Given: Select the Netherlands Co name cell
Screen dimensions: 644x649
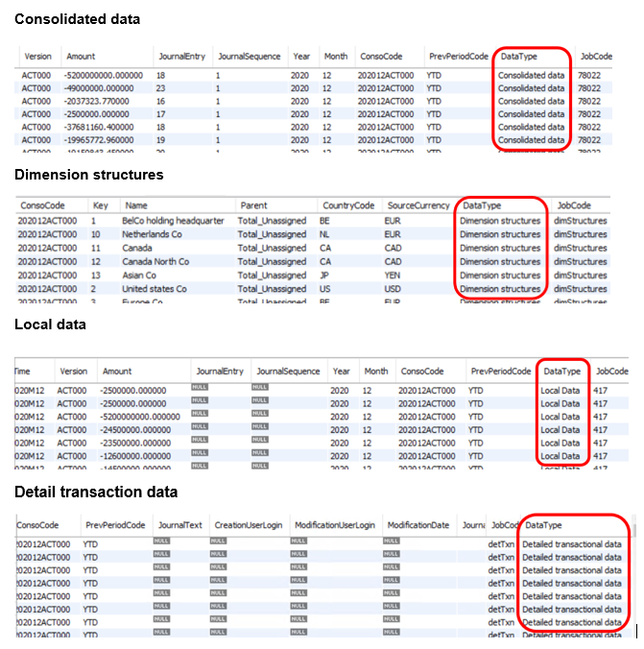Looking at the screenshot, I should click(152, 234).
